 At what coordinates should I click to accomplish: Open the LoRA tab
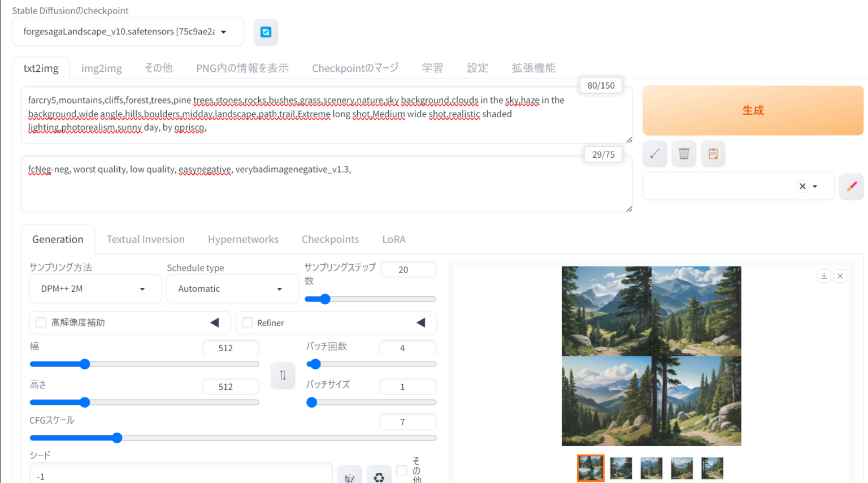(394, 239)
